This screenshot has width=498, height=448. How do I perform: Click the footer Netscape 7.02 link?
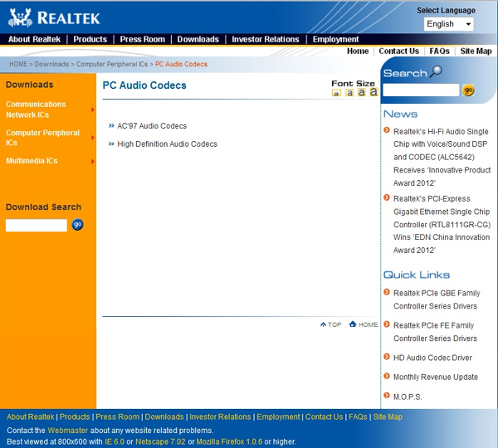160,441
